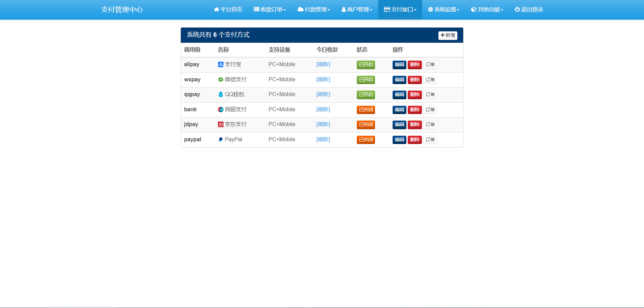
Task: Click the Alipay logo icon
Action: click(221, 64)
